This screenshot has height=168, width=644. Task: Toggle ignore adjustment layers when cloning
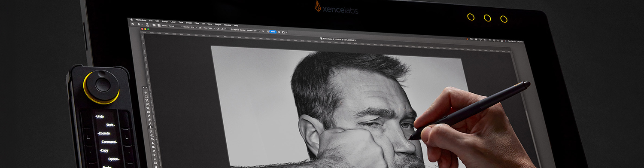pyautogui.click(x=263, y=31)
